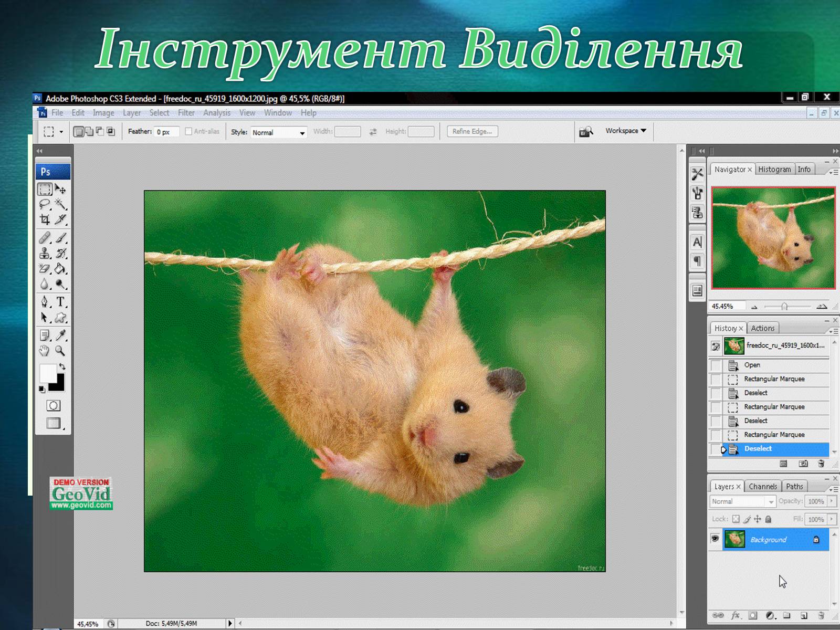Create a new layer in Layers panel
The image size is (840, 630).
point(804,615)
